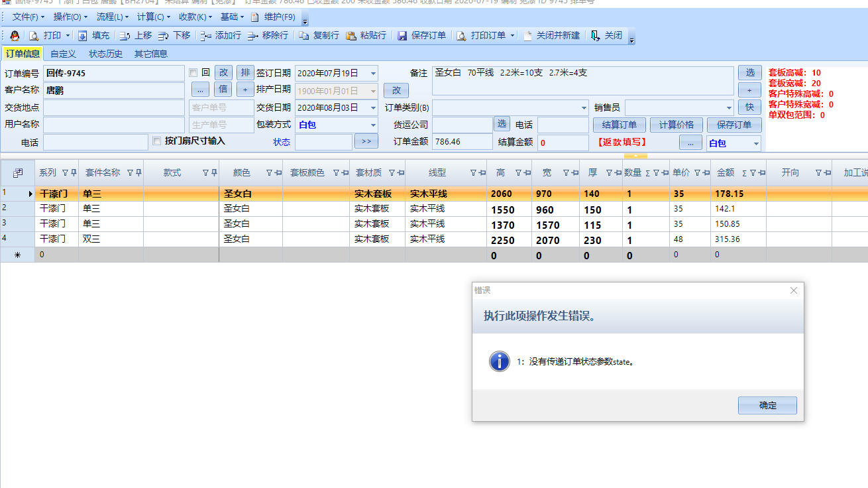Click the 结算订单 button
The height and width of the screenshot is (488, 868).
(620, 125)
